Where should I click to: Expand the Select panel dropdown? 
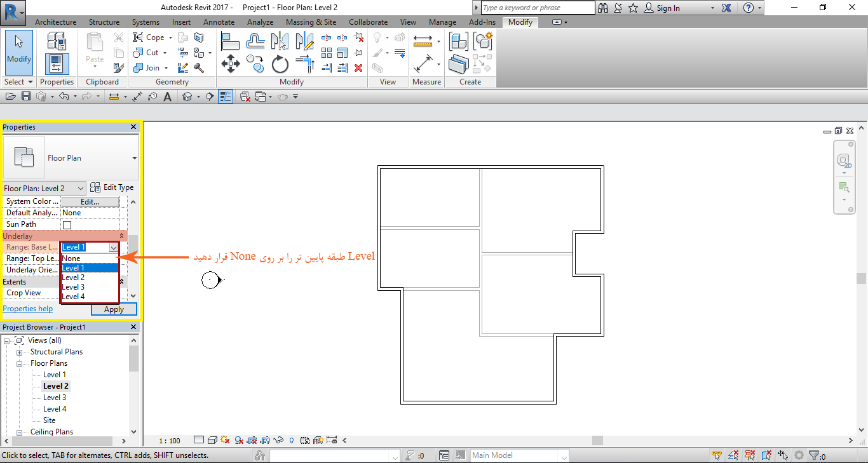pos(18,82)
